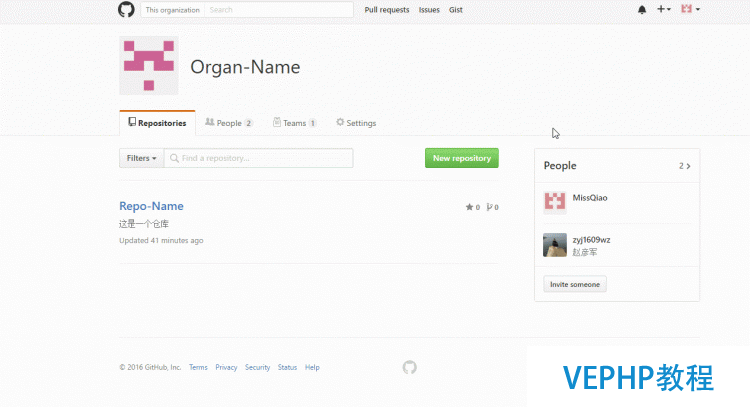This screenshot has width=750, height=407.
Task: Click the 2016 GitHub, Inc. copyright text
Action: click(150, 367)
